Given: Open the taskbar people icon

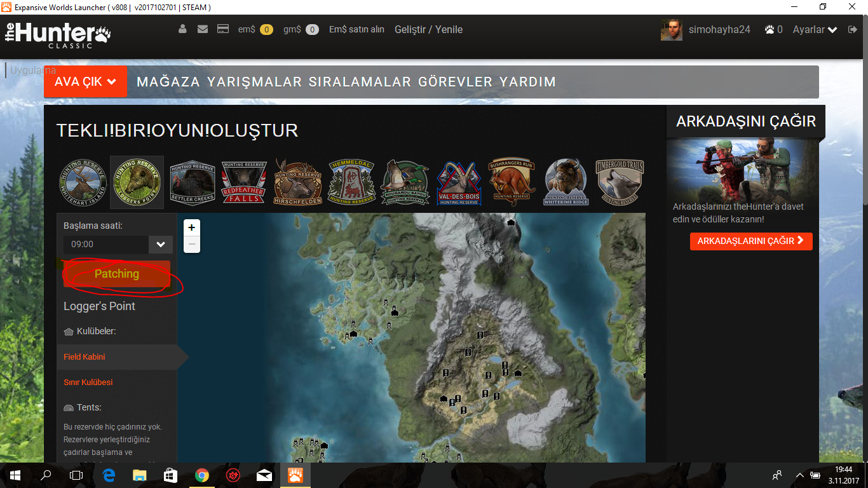Looking at the screenshot, I should pos(776,475).
